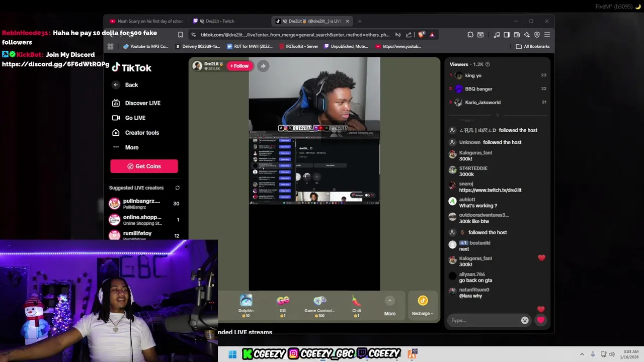
Task: Show hidden system tray icons
Action: click(582, 354)
